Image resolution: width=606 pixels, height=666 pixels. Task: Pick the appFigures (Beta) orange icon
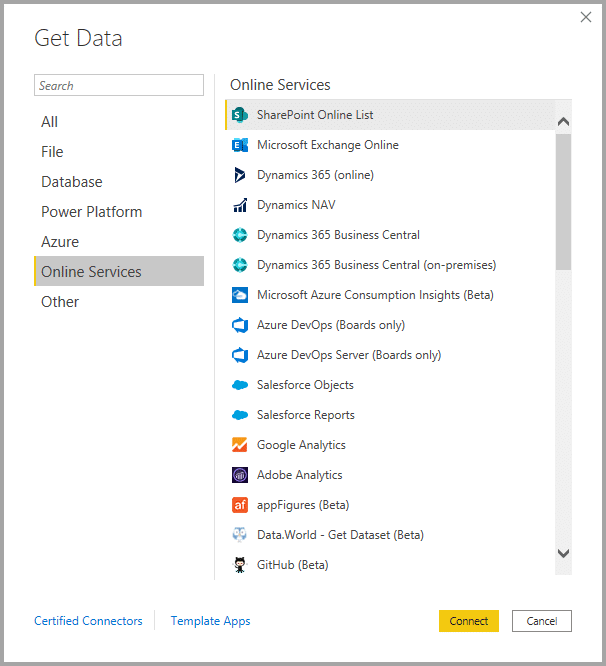(240, 505)
